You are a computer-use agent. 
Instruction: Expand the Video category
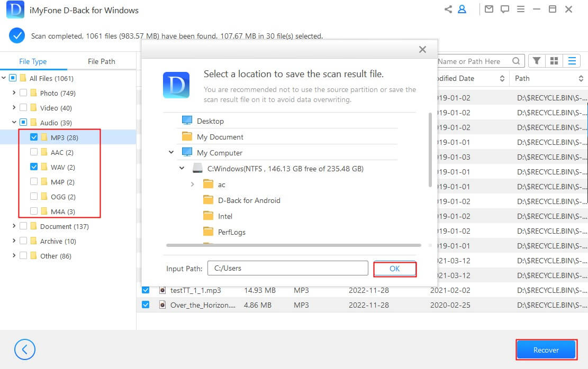(14, 107)
